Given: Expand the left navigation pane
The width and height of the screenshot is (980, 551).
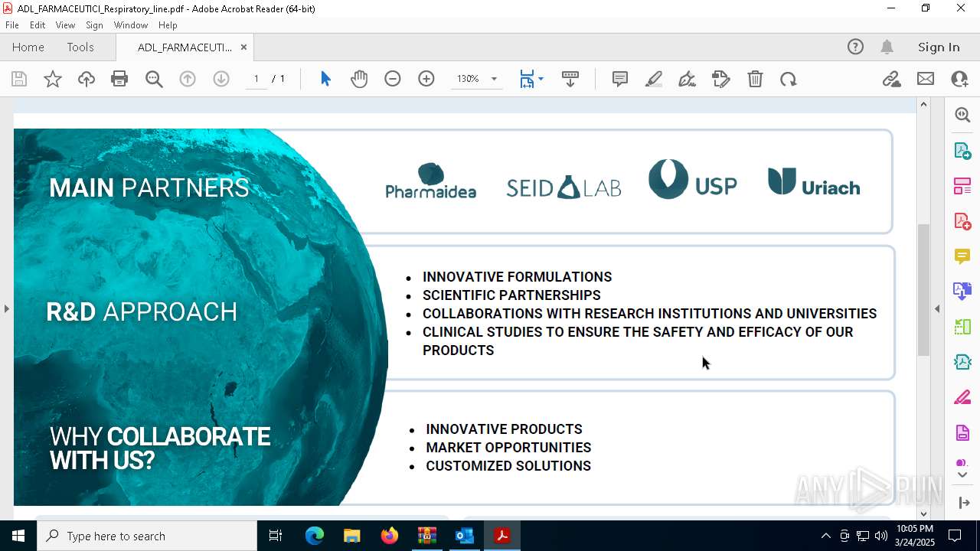Looking at the screenshot, I should coord(6,309).
